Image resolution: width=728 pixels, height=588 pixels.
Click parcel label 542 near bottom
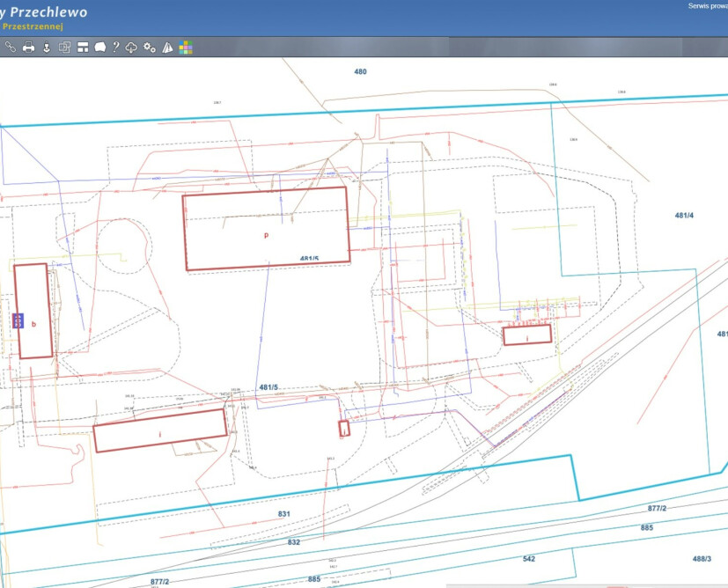point(528,559)
